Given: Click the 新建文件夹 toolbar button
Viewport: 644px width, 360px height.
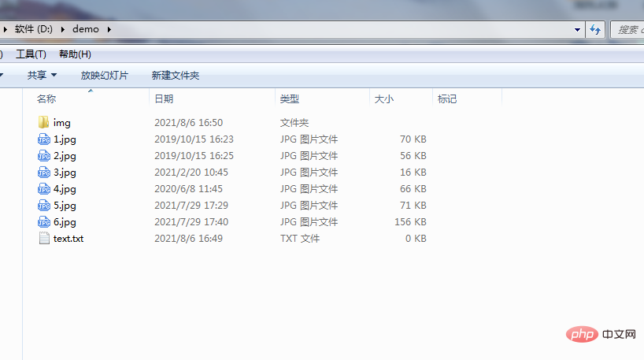Looking at the screenshot, I should pyautogui.click(x=176, y=75).
